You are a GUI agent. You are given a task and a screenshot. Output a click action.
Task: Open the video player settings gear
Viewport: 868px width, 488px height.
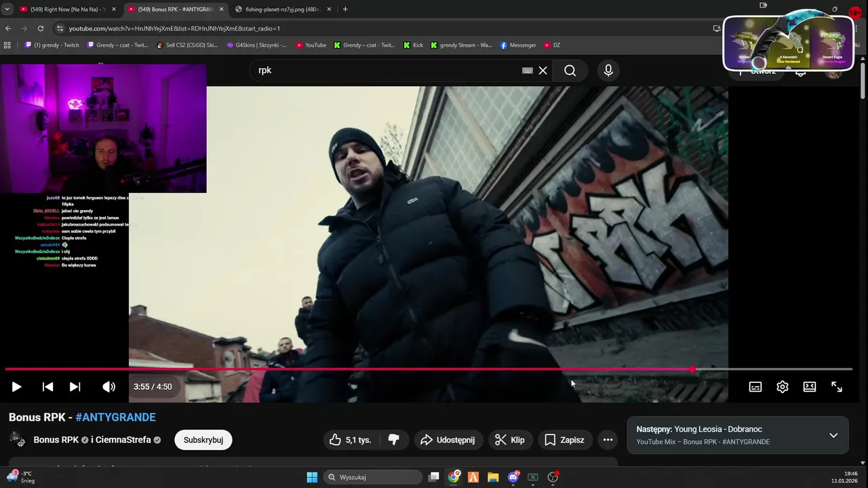pyautogui.click(x=783, y=387)
